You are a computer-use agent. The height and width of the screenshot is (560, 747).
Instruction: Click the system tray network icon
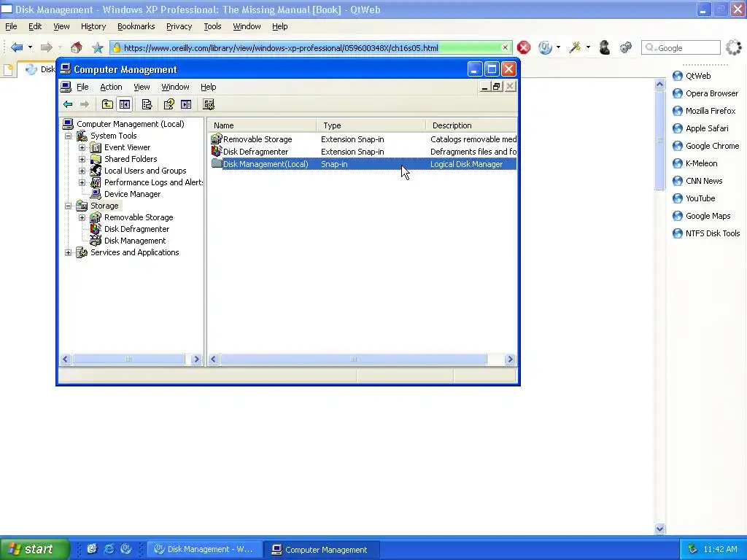(x=693, y=549)
